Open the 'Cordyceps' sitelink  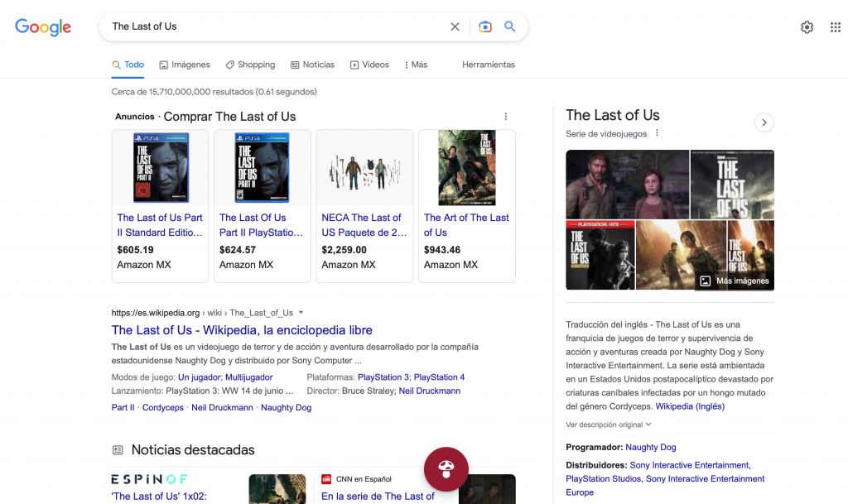click(163, 407)
